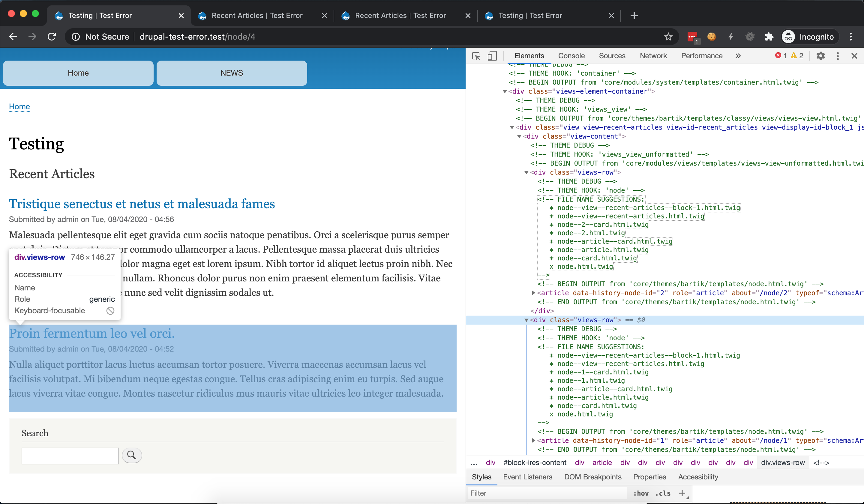This screenshot has width=864, height=504.
Task: Focus the Styles Filter input
Action: (547, 493)
